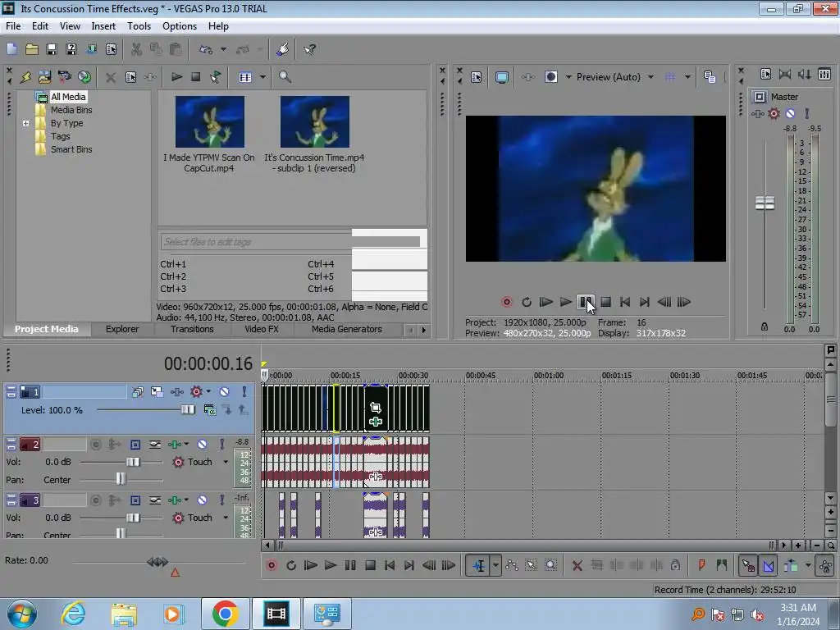840x630 pixels.
Task: Open the Overlays grid dropdown arrow in preview
Action: click(x=687, y=77)
